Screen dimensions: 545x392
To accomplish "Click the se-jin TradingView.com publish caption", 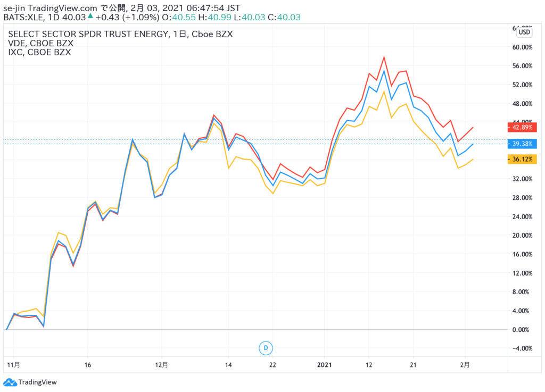I will pyautogui.click(x=122, y=8).
